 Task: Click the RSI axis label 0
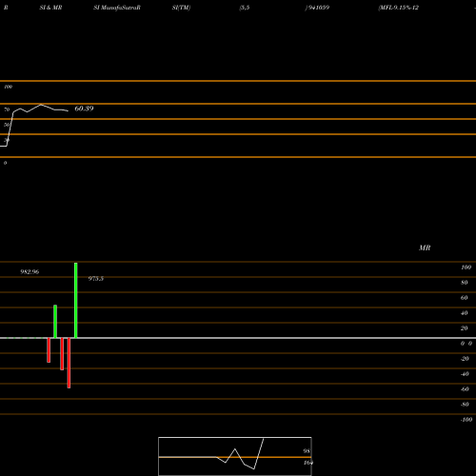5,163
